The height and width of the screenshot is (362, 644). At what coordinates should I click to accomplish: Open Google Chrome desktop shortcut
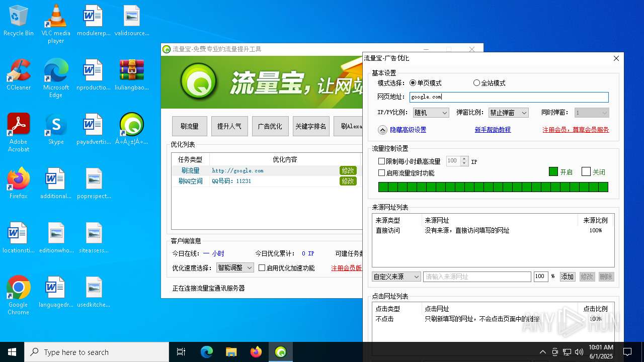(x=18, y=295)
